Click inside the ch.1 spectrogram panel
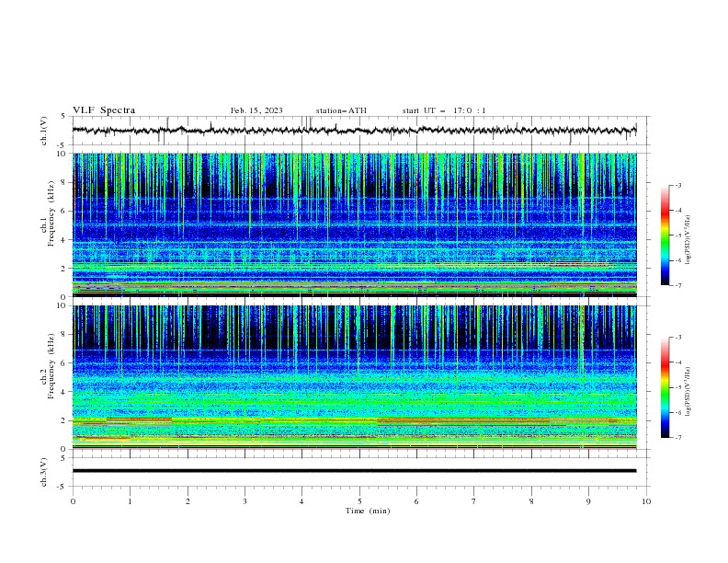This screenshot has height=563, width=728. tap(354, 224)
